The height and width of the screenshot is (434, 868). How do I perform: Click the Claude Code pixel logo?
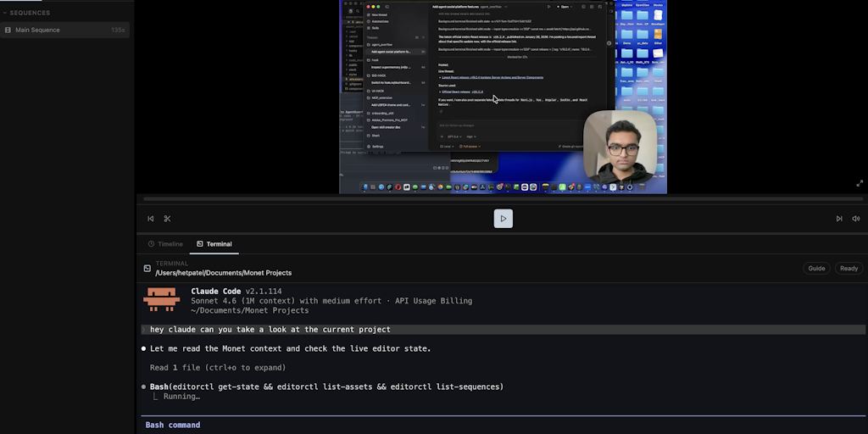coord(162,299)
